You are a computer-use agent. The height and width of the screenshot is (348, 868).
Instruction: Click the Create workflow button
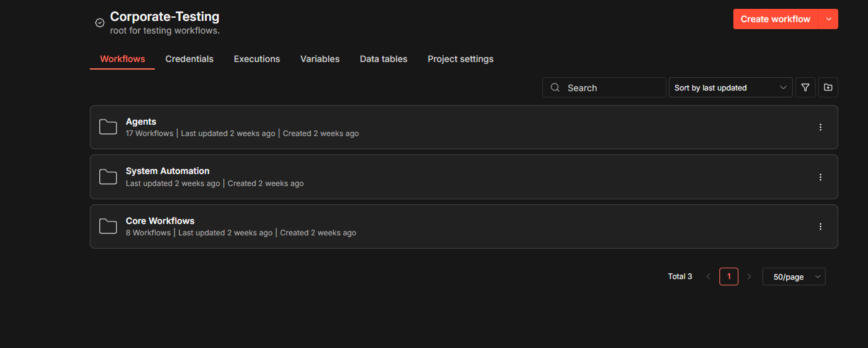tap(775, 19)
